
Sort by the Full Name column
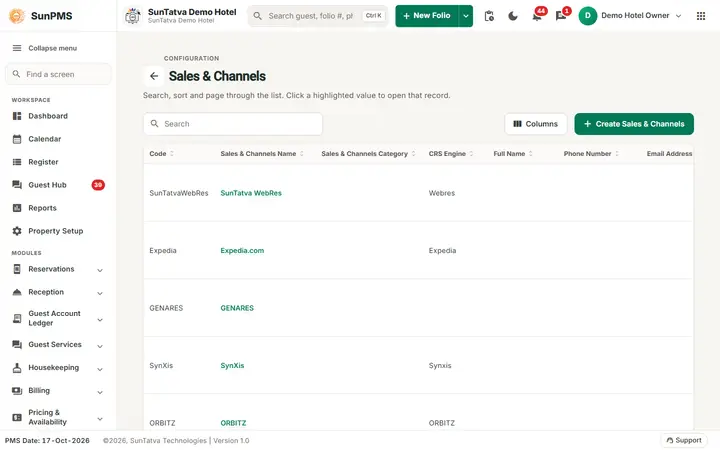tap(513, 154)
